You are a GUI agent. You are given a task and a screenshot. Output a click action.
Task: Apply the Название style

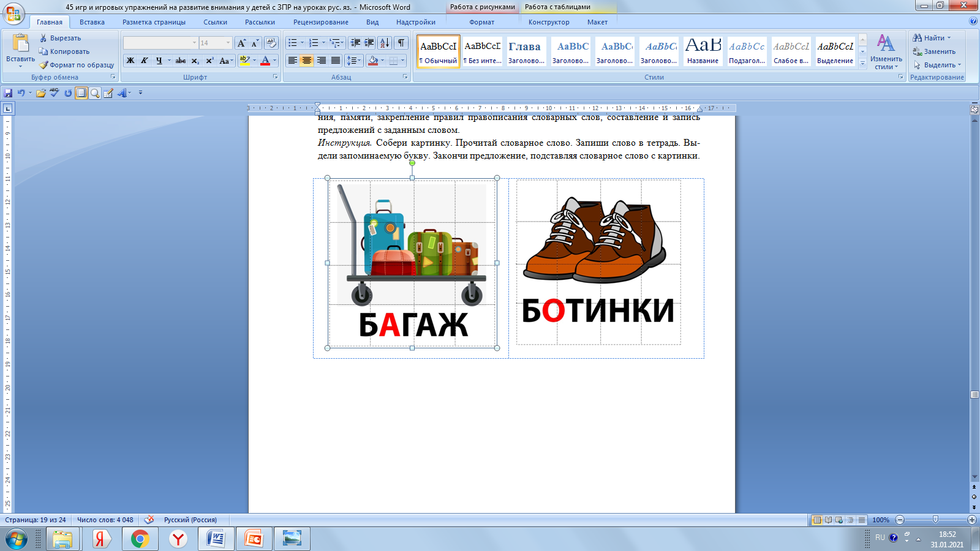pyautogui.click(x=703, y=51)
